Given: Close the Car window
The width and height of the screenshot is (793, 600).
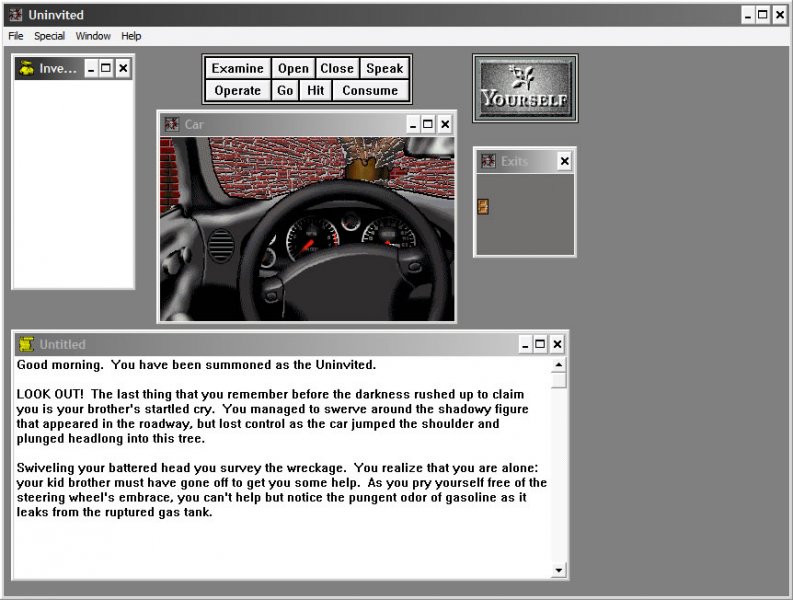Looking at the screenshot, I should pyautogui.click(x=445, y=124).
